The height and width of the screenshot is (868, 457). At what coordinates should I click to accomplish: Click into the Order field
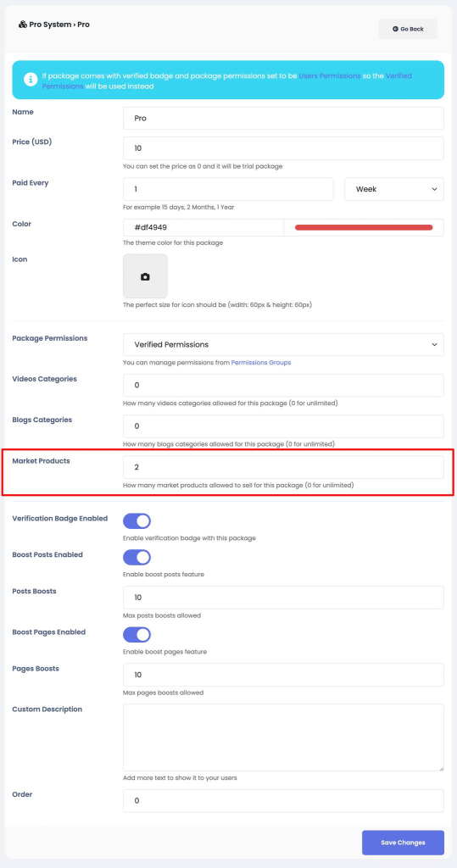point(284,800)
